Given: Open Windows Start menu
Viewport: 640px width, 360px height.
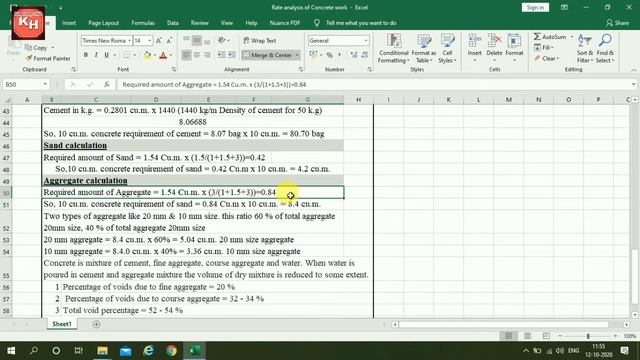Looking at the screenshot, I should pos(11,351).
